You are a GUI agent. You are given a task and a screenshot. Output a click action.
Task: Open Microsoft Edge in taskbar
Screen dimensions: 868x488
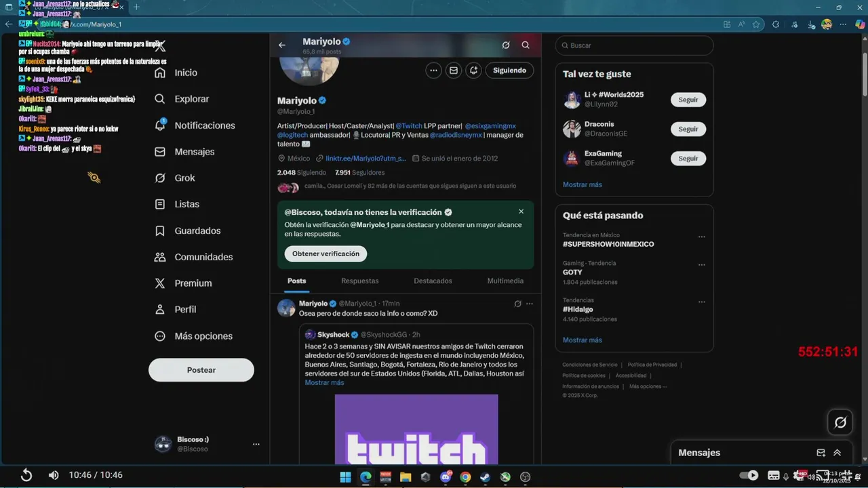(x=366, y=476)
